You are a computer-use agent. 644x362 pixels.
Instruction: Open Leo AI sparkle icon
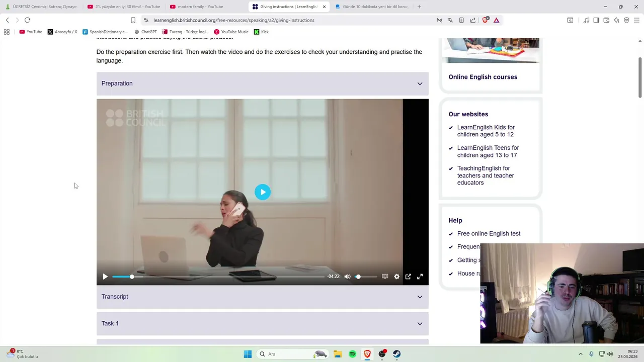(x=616, y=20)
